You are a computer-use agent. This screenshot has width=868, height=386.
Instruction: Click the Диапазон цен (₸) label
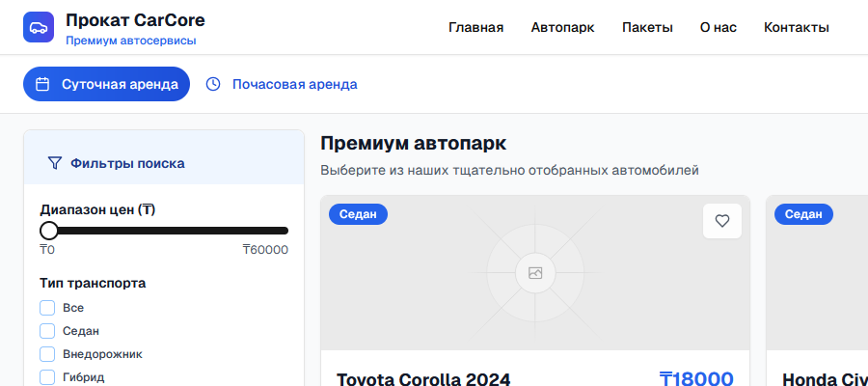pyautogui.click(x=97, y=210)
